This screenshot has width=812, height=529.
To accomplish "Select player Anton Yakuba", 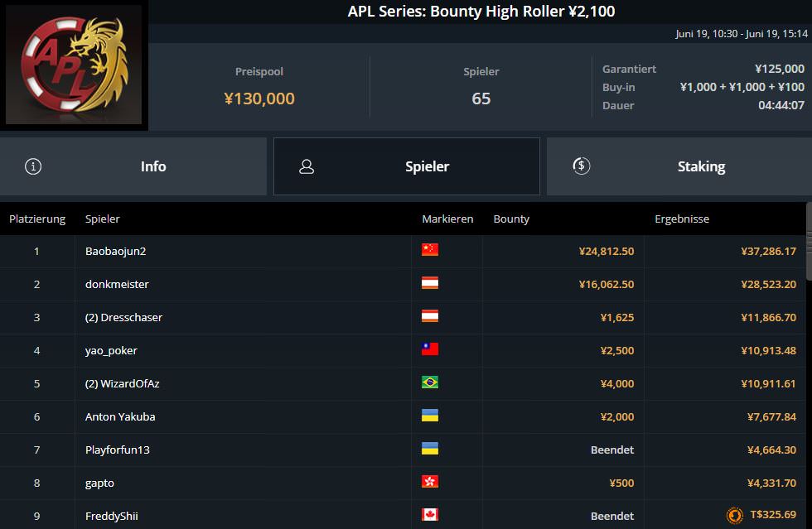I will (120, 416).
